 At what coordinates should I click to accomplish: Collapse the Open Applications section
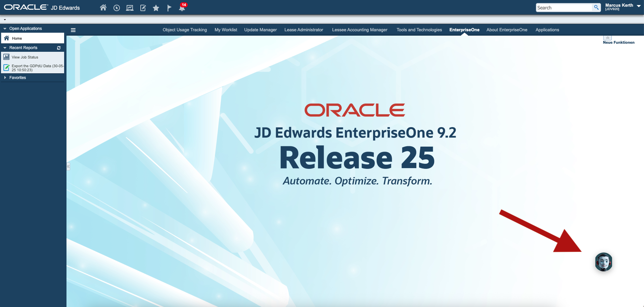click(4, 29)
